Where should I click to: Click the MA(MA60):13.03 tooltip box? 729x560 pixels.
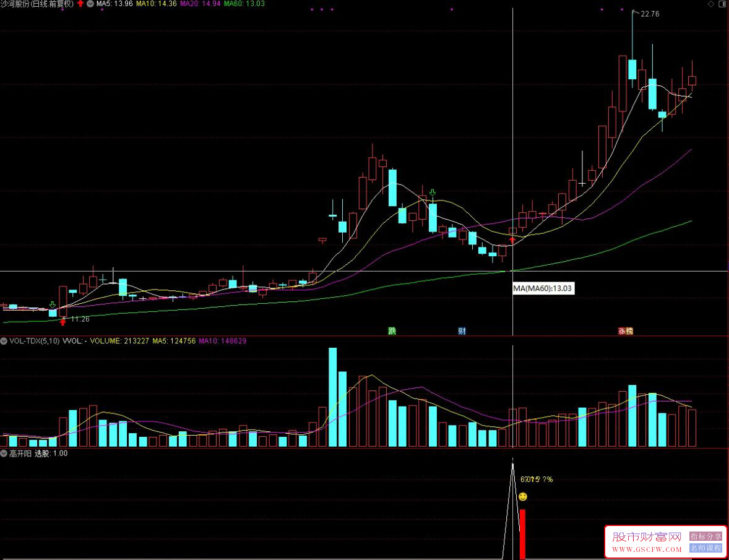pos(543,288)
